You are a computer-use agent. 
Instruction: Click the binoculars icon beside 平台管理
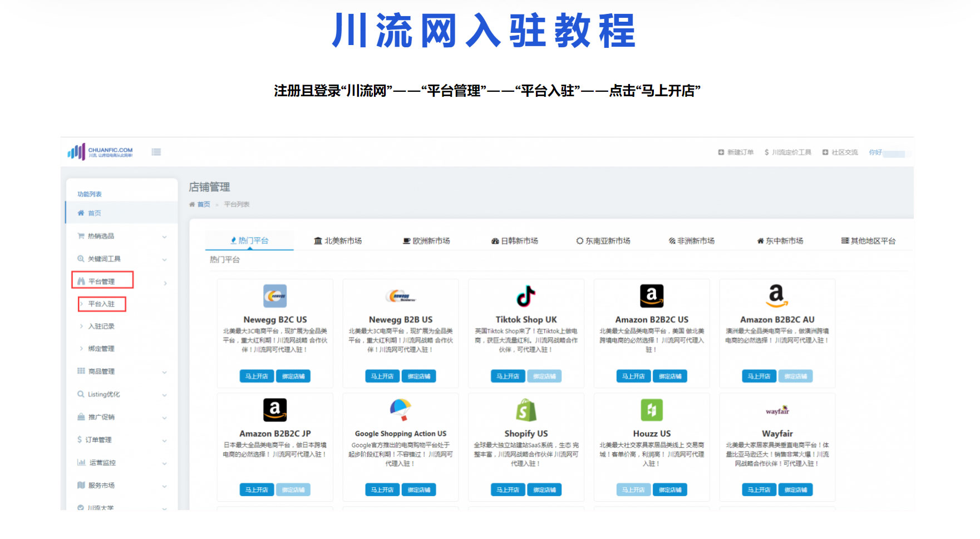pyautogui.click(x=81, y=281)
